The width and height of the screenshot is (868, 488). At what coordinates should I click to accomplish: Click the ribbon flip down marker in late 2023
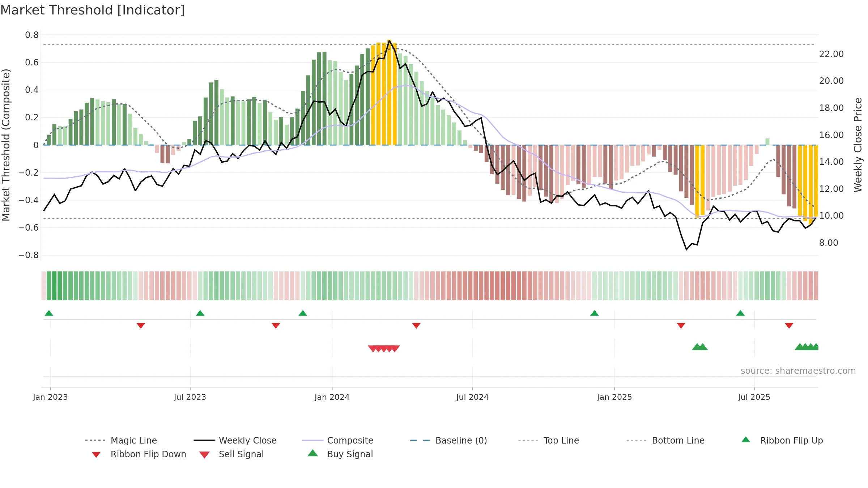[276, 326]
